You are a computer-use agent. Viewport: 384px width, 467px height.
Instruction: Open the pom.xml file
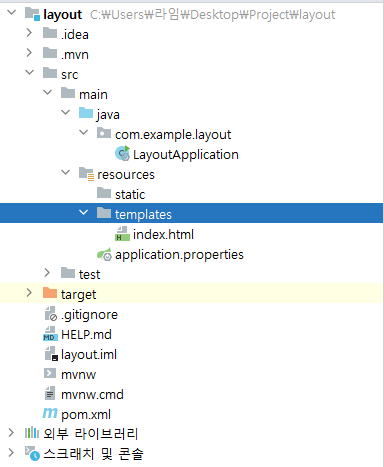(x=86, y=415)
